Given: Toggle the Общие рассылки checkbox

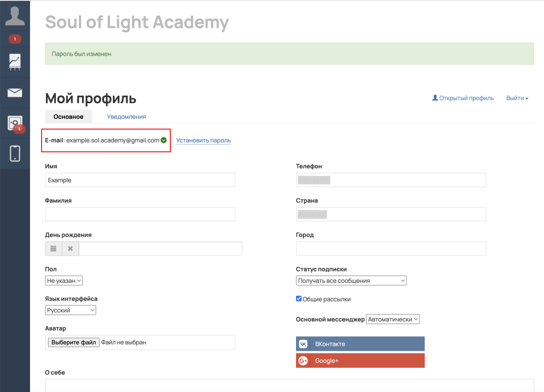Looking at the screenshot, I should click(x=299, y=299).
